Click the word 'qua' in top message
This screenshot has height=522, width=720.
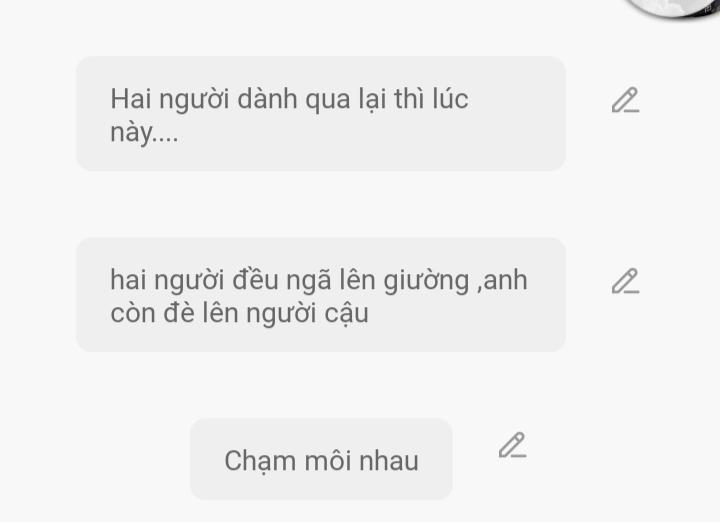tap(327, 101)
